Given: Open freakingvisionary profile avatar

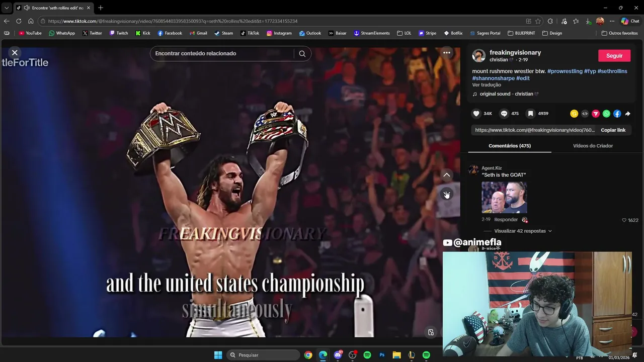Looking at the screenshot, I should click(478, 56).
